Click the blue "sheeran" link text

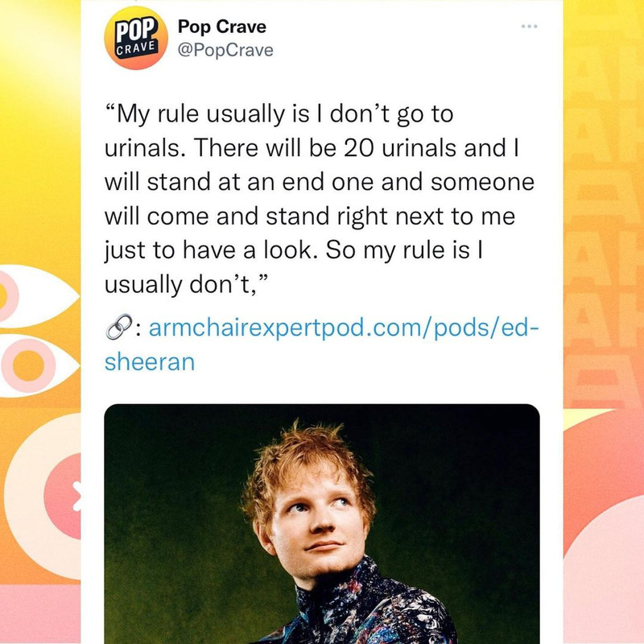(x=150, y=362)
